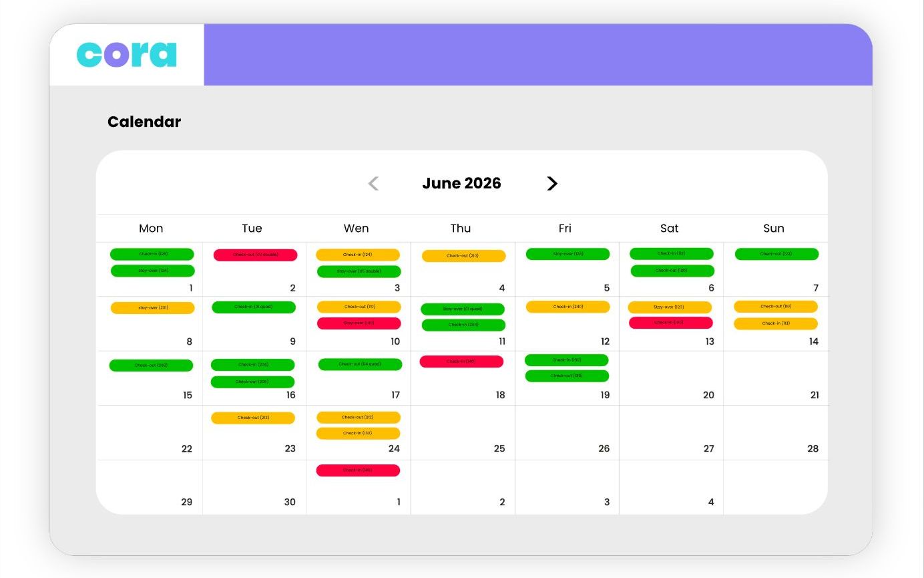Click the cora logo
The image size is (924, 578).
click(127, 55)
